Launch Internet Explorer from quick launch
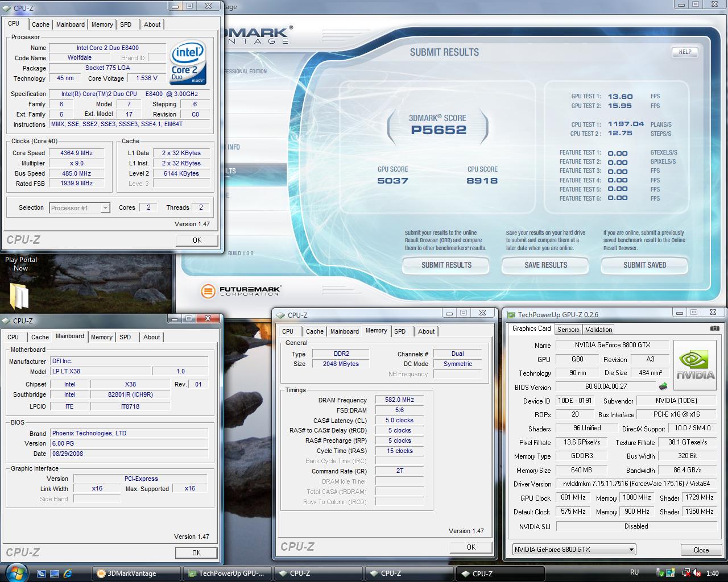This screenshot has width=728, height=582. click(68, 573)
